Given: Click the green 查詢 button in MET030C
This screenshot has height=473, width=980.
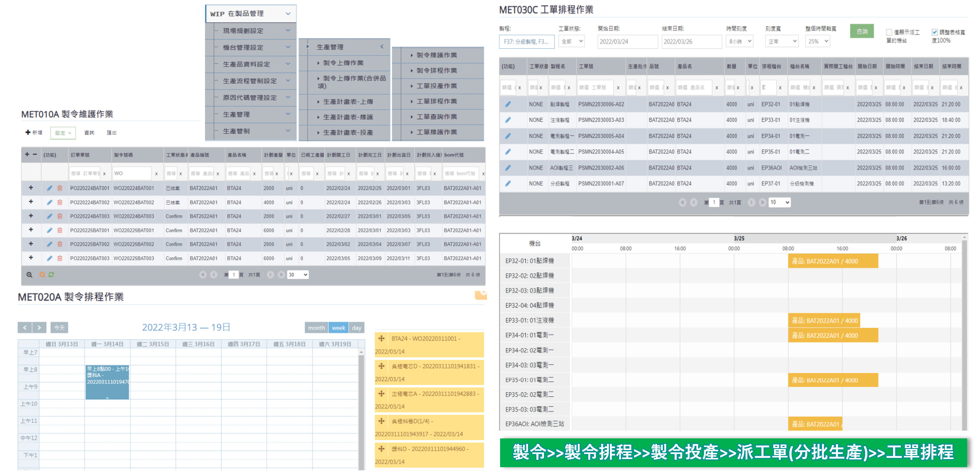Looking at the screenshot, I should click(x=862, y=31).
